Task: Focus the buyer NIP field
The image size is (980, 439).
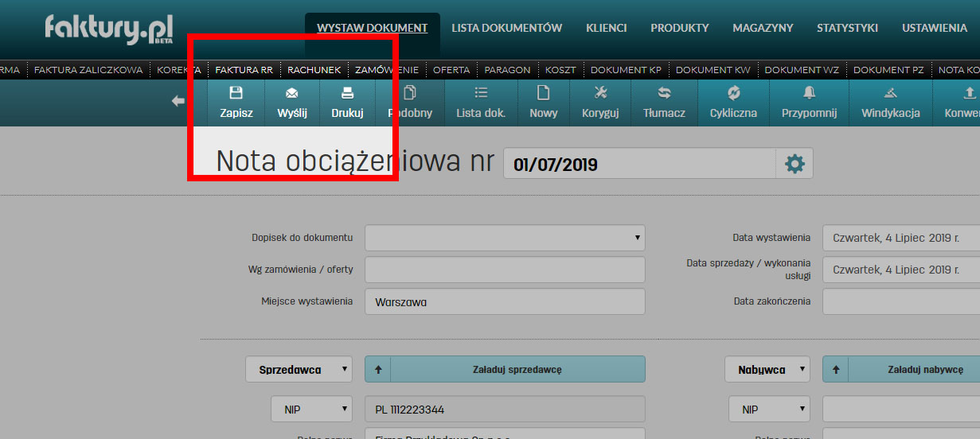Action: [901, 410]
